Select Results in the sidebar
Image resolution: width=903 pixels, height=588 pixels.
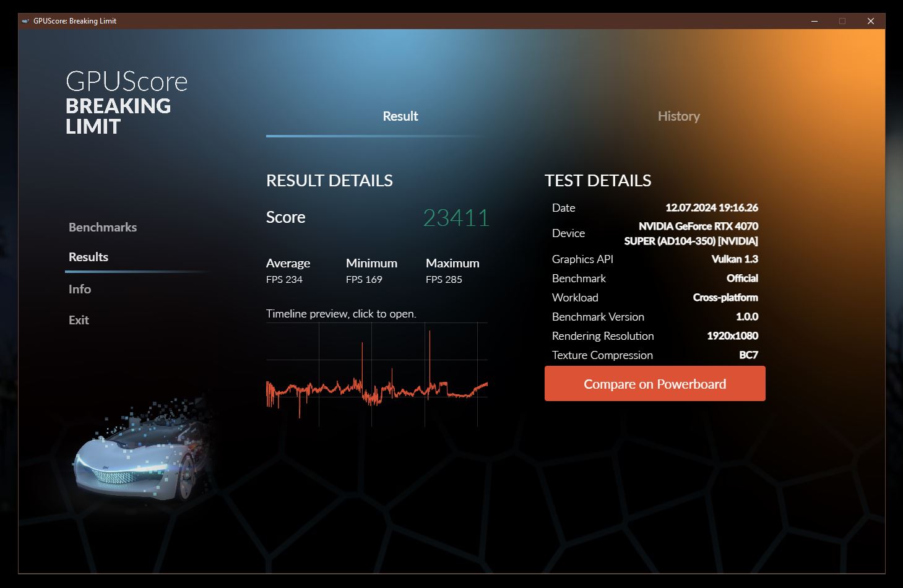pyautogui.click(x=89, y=257)
